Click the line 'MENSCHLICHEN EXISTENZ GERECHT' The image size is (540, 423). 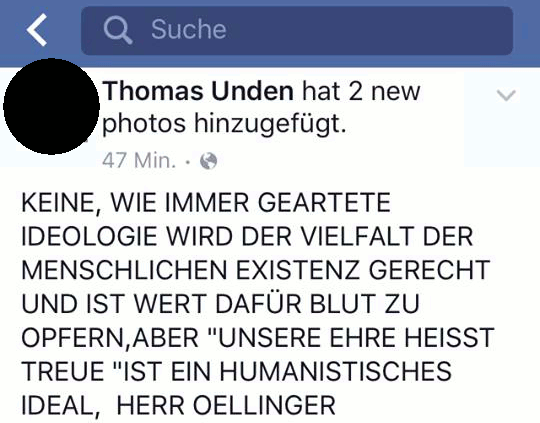(x=256, y=270)
